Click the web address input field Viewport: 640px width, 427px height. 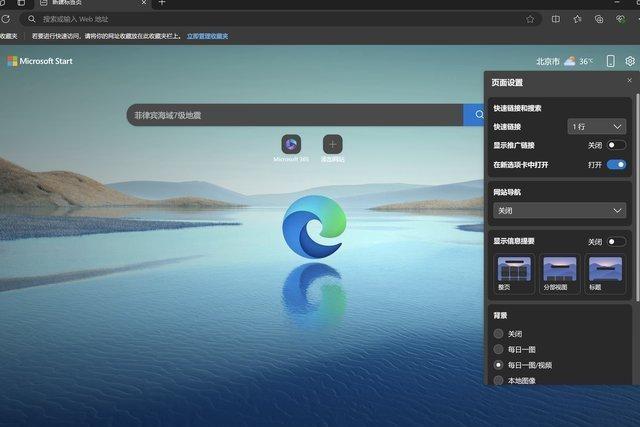click(x=282, y=19)
